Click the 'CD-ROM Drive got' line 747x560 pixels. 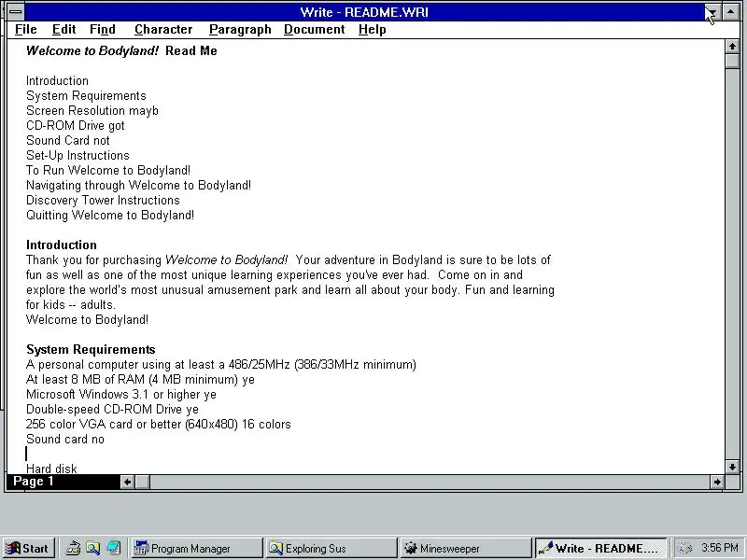76,126
